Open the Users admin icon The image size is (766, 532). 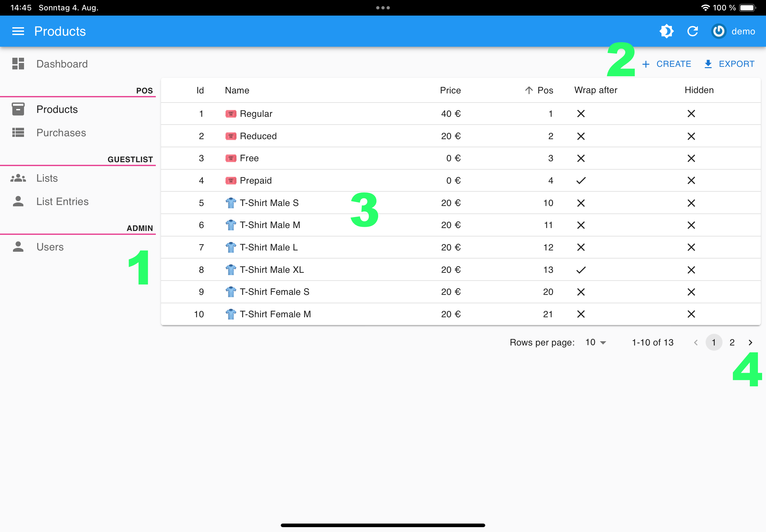point(18,247)
